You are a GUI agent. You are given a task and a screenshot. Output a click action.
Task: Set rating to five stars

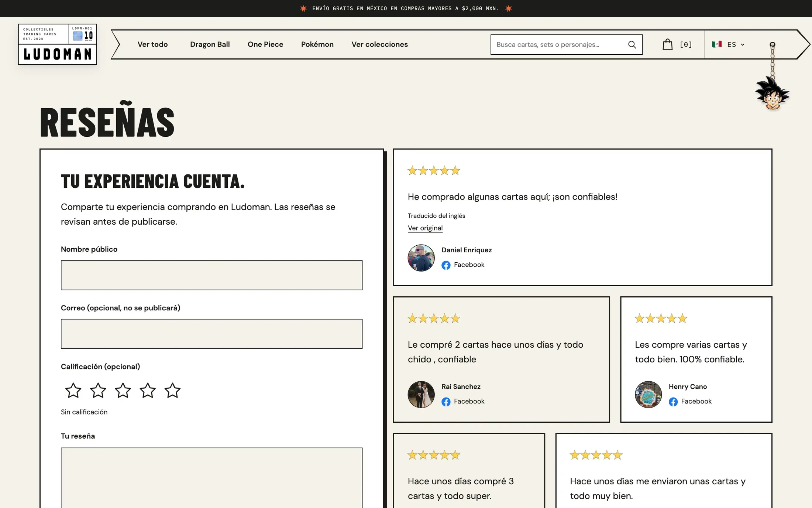[172, 391]
